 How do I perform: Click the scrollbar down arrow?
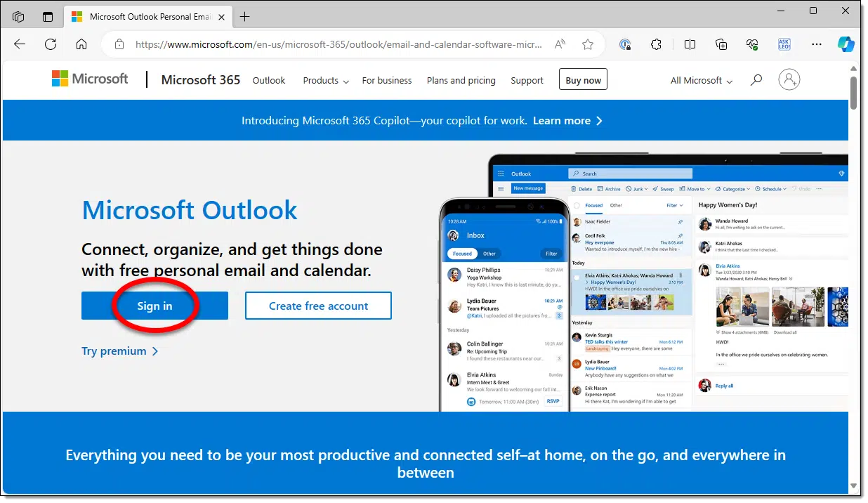(854, 486)
